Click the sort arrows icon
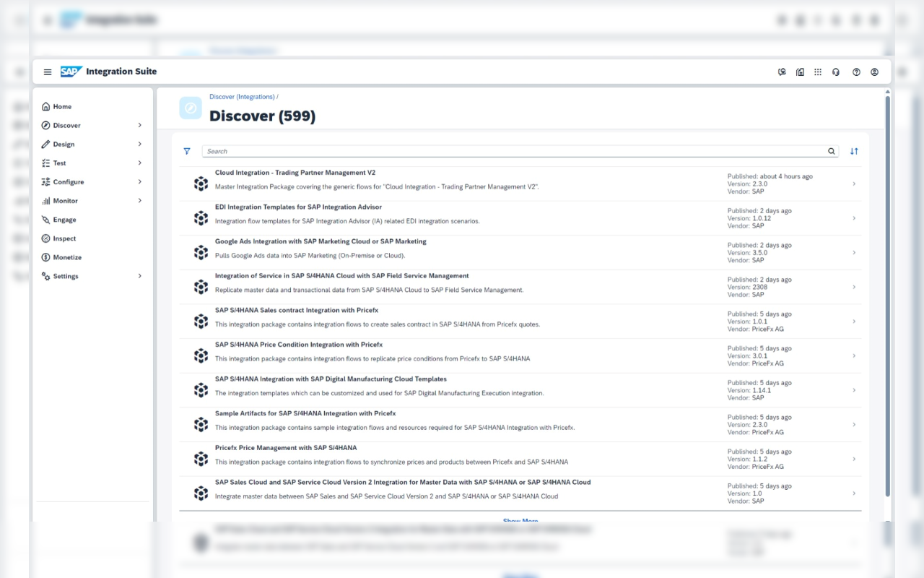924x578 pixels. 854,152
